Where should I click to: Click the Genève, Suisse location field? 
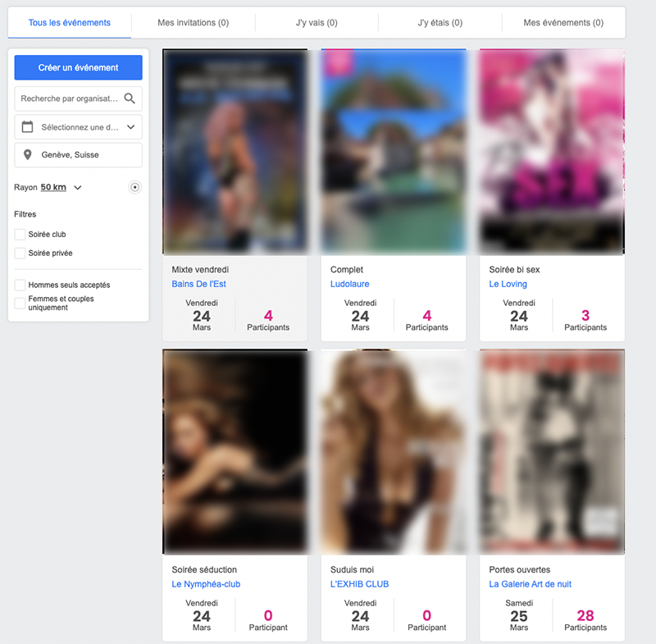tap(78, 155)
